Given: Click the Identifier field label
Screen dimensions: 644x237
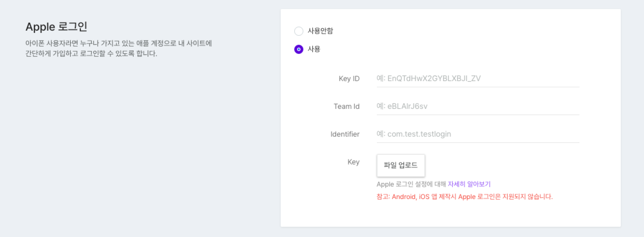Looking at the screenshot, I should pyautogui.click(x=345, y=134).
